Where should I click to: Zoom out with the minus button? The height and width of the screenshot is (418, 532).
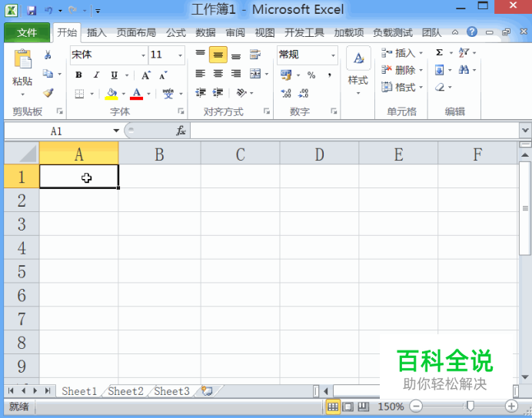(416, 406)
